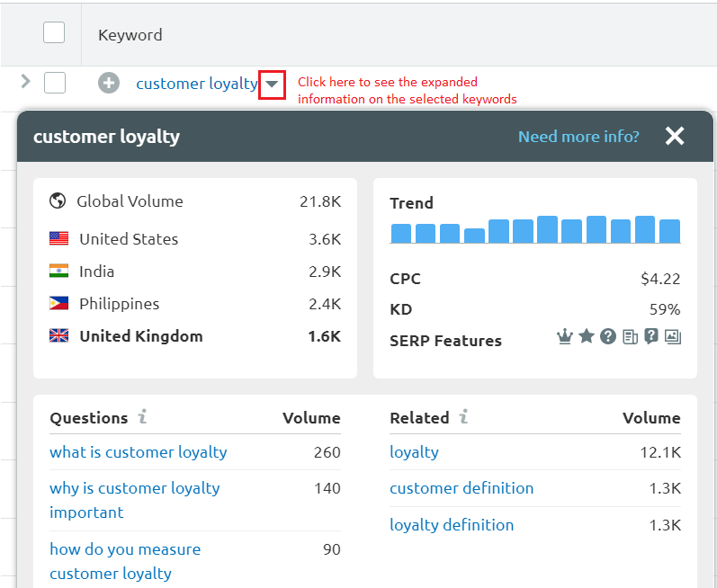
Task: Click the image pack SERP icon
Action: click(x=673, y=337)
